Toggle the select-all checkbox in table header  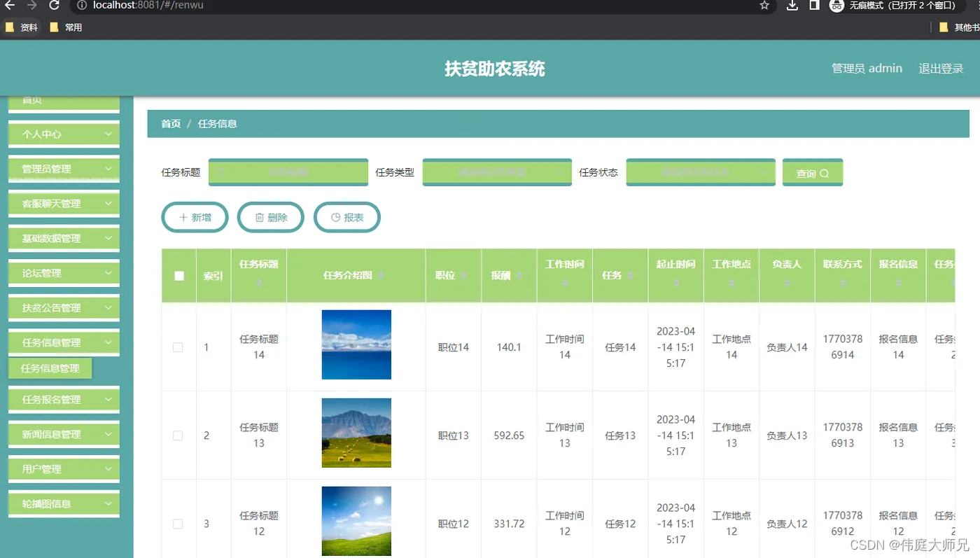pos(179,276)
